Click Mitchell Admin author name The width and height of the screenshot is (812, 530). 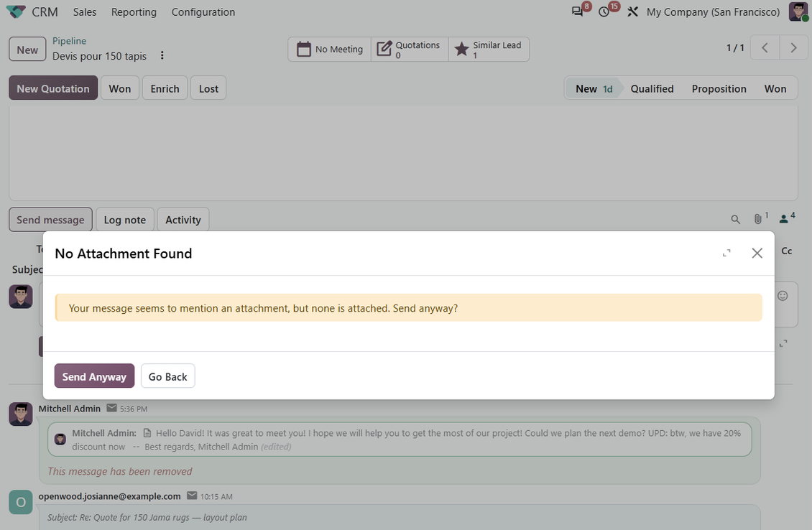[70, 409]
